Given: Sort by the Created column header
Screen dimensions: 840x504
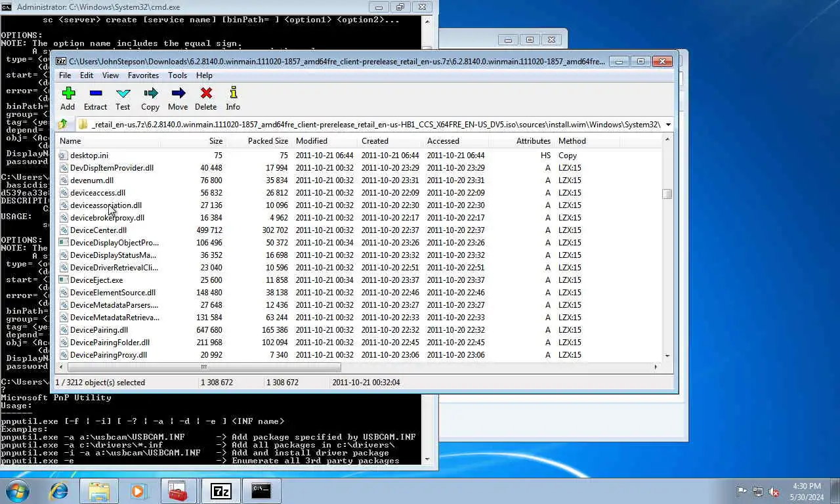Looking at the screenshot, I should 390,141.
